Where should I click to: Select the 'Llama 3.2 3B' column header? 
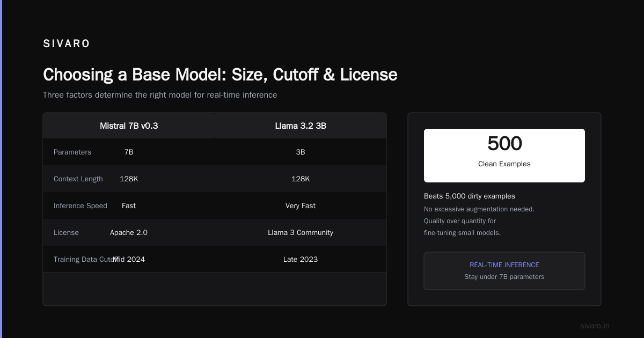click(x=301, y=126)
